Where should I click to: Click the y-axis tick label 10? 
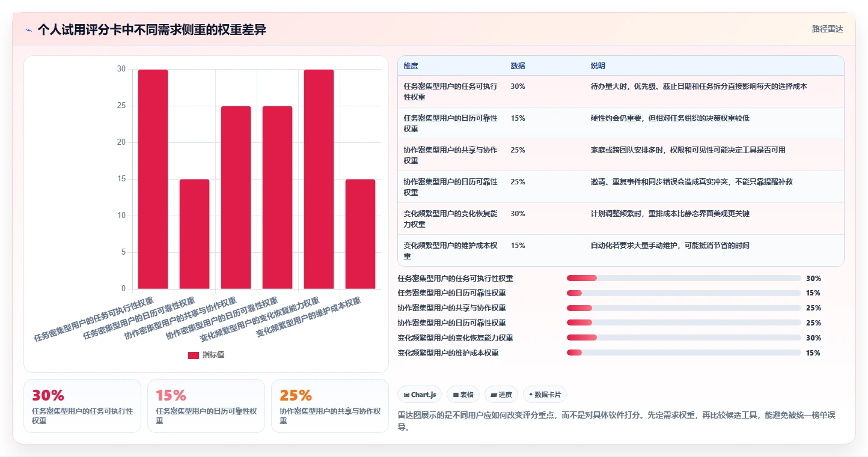click(121, 216)
